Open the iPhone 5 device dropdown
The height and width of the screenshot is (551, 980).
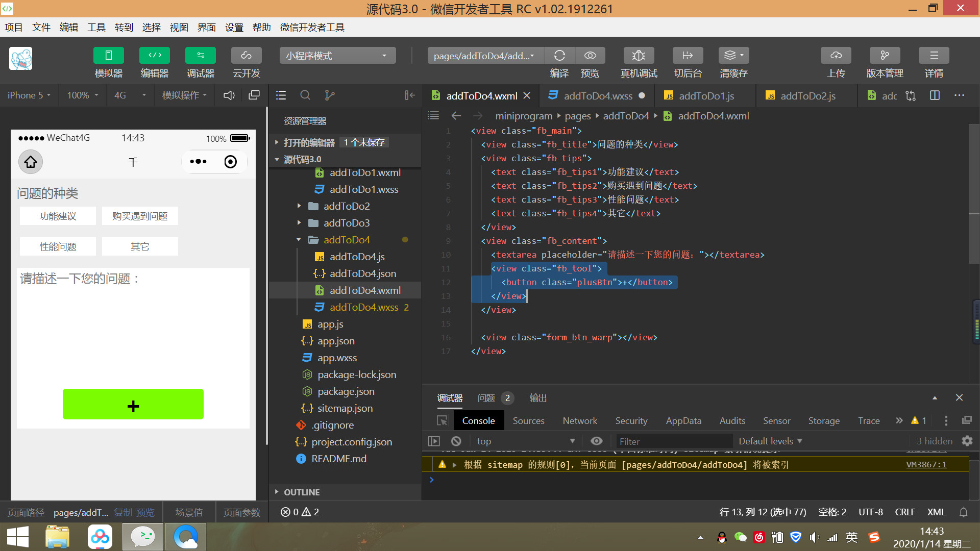(29, 95)
